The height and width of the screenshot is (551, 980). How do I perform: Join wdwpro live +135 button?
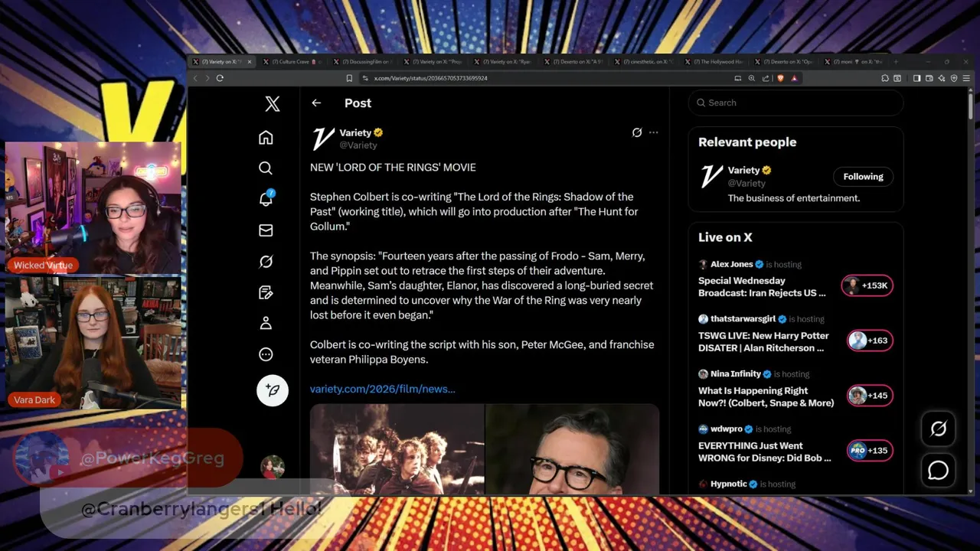coord(870,451)
